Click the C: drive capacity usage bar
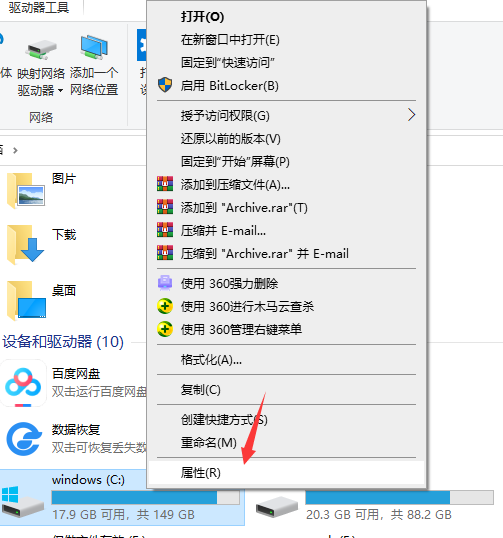 (145, 498)
